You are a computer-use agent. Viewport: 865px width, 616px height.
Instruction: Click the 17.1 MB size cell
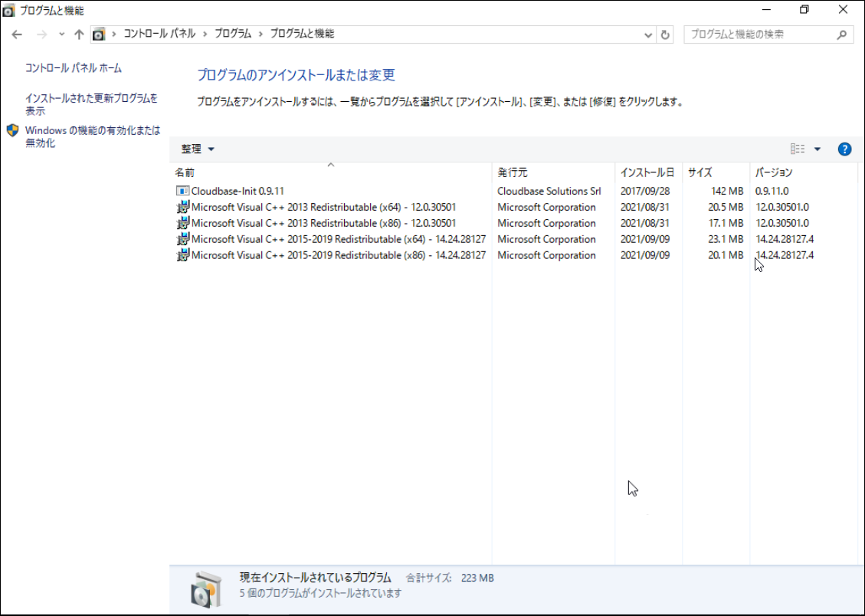(x=726, y=224)
